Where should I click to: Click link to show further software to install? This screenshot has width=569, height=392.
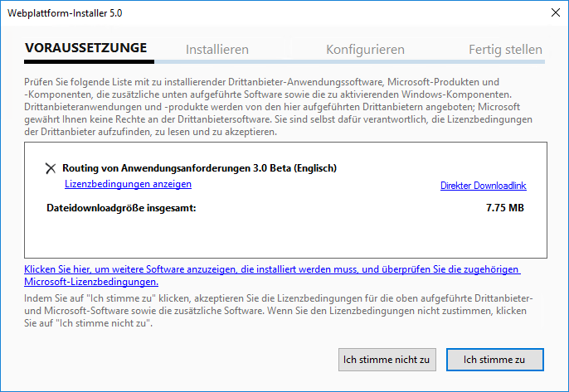(x=272, y=276)
